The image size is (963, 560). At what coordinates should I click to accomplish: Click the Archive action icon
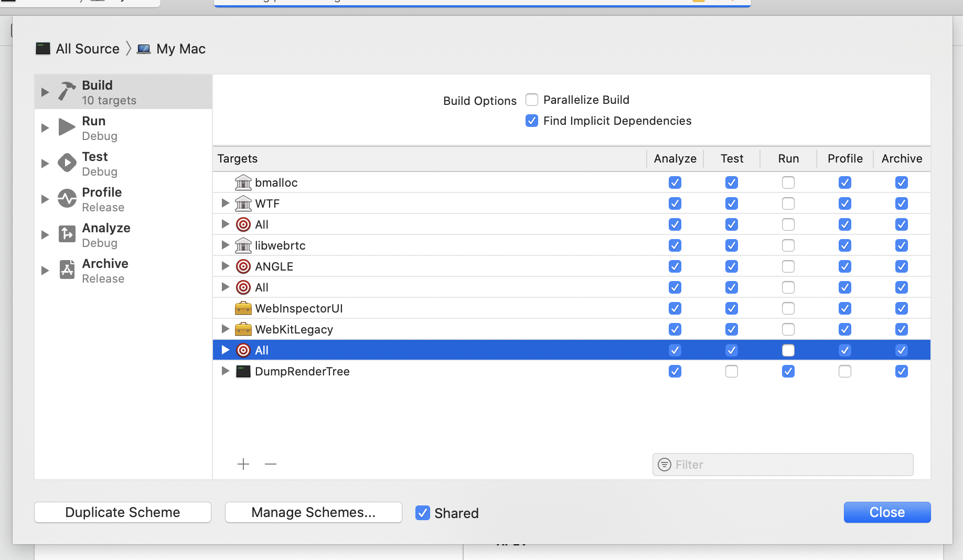click(x=66, y=270)
